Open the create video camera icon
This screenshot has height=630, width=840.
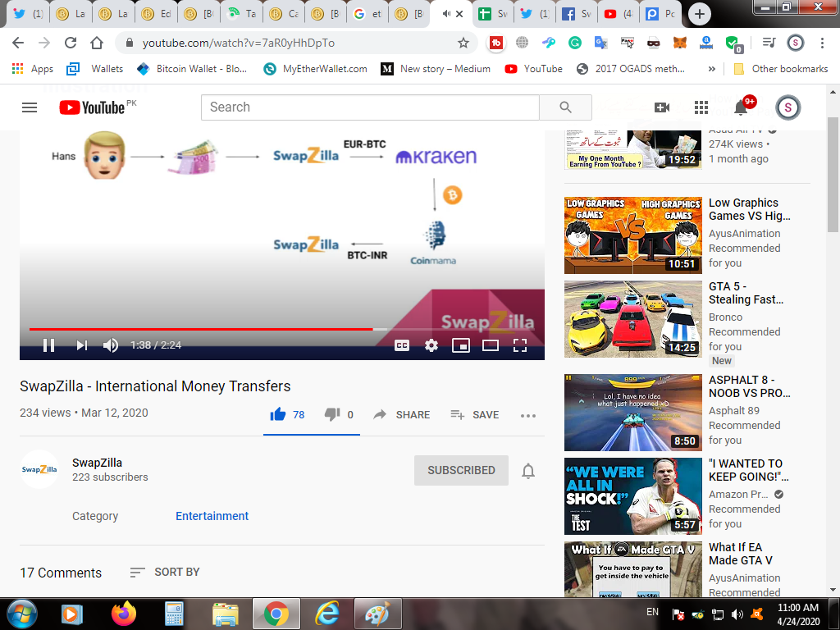tap(662, 107)
